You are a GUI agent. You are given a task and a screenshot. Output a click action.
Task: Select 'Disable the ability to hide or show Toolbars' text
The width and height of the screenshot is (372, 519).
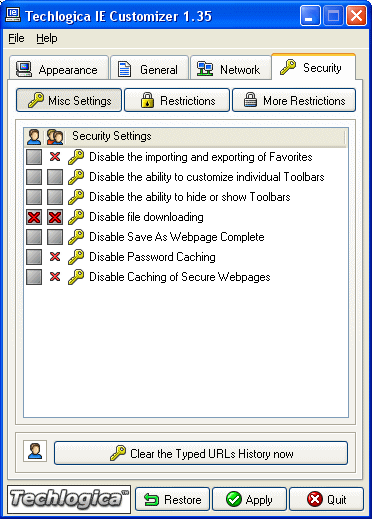pos(190,197)
